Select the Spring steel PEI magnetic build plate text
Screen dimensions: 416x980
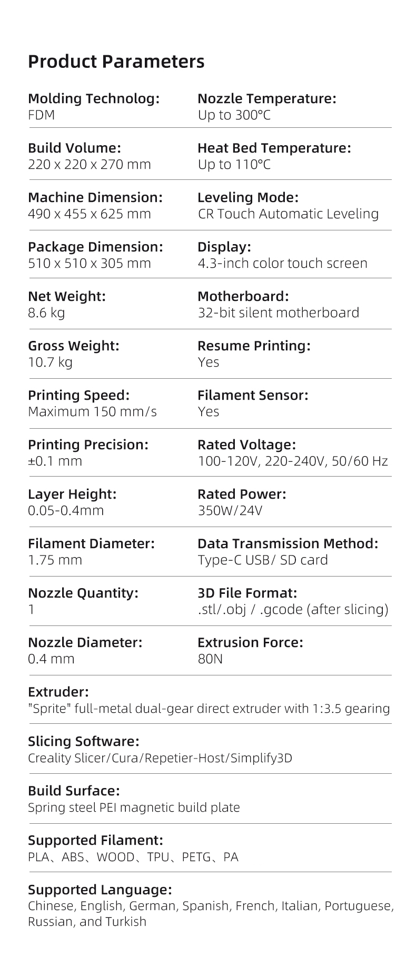[x=134, y=807]
